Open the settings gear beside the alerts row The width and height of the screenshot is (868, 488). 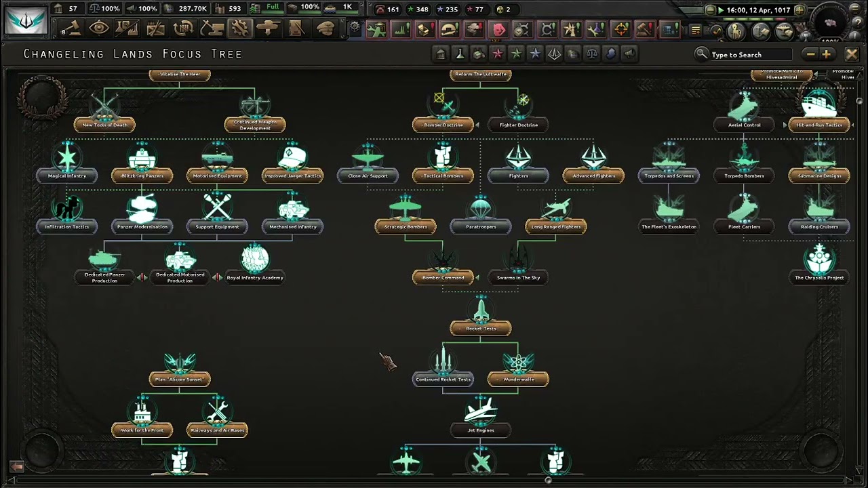(x=355, y=28)
